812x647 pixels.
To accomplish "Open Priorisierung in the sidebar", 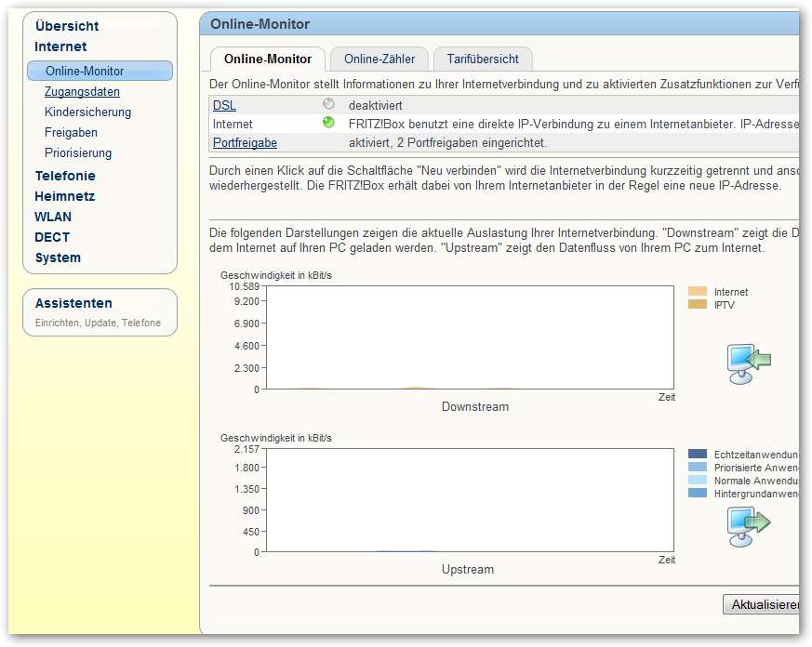I will (78, 153).
